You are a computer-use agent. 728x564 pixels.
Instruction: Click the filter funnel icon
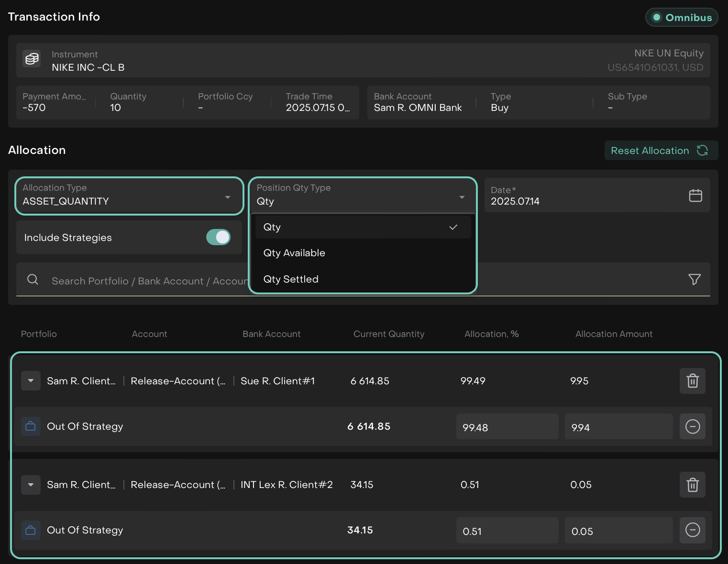pos(694,280)
